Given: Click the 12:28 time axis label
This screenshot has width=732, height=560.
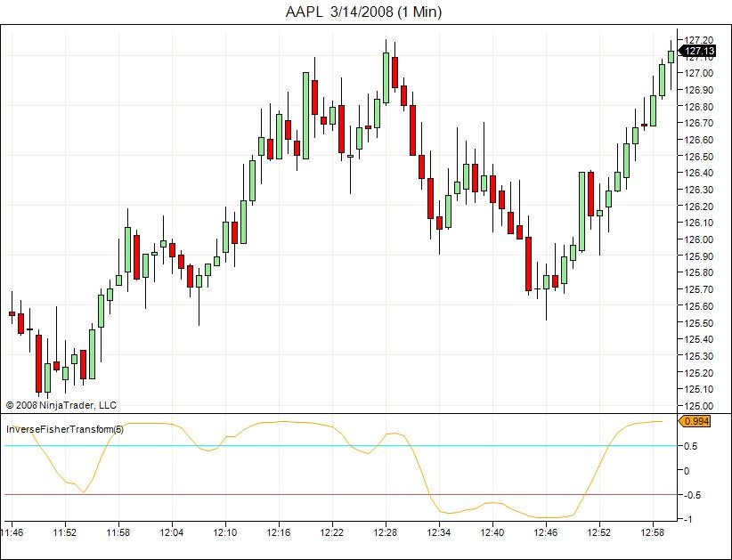Looking at the screenshot, I should 386,532.
